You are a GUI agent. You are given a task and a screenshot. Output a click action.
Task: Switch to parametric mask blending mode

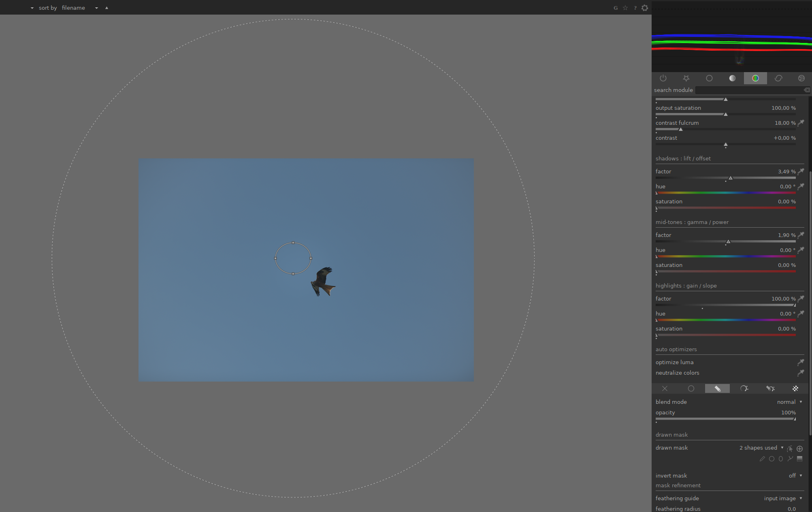click(744, 388)
